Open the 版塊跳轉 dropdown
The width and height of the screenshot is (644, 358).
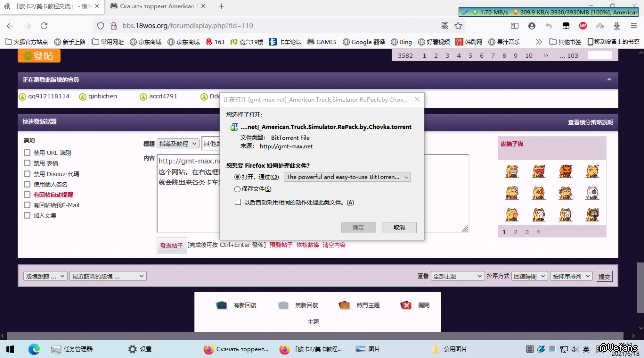[x=45, y=276]
